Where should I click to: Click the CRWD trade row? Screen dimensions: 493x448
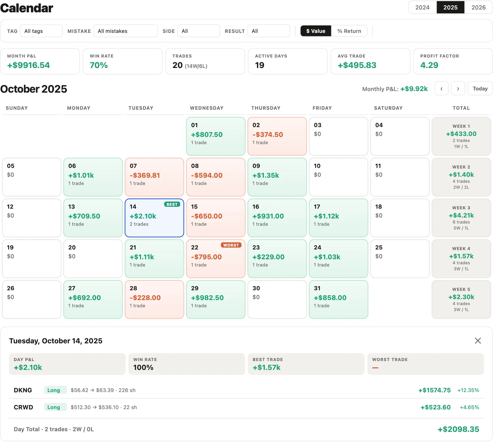[246, 407]
